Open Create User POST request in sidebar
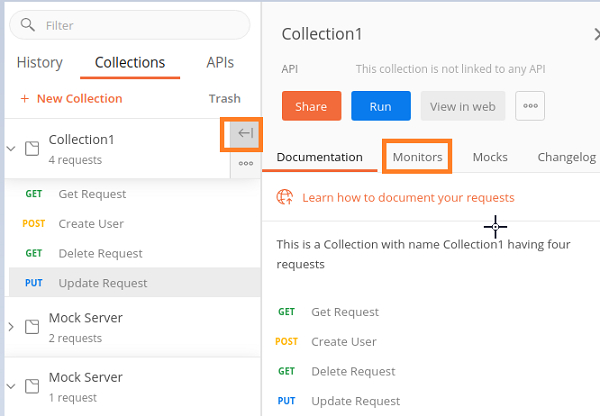600x416 pixels. click(x=91, y=224)
